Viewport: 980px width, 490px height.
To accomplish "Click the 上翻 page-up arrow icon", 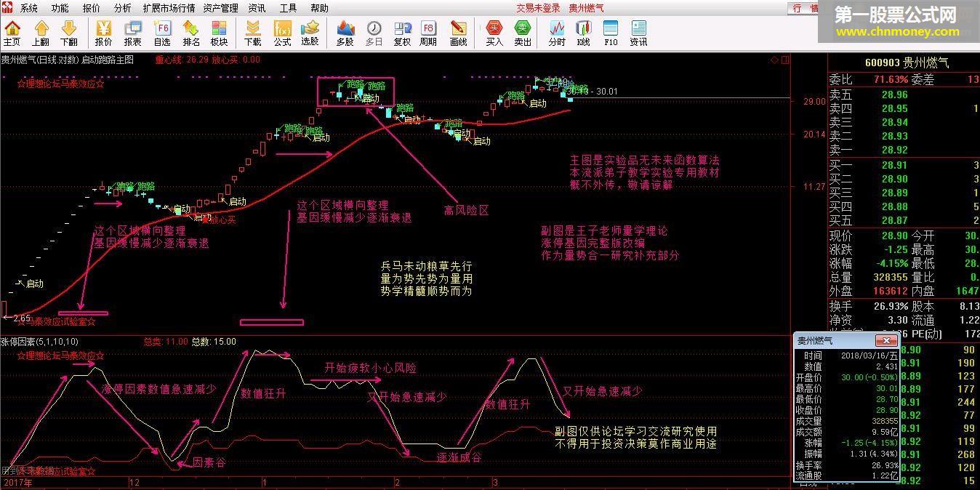I will pos(41,33).
